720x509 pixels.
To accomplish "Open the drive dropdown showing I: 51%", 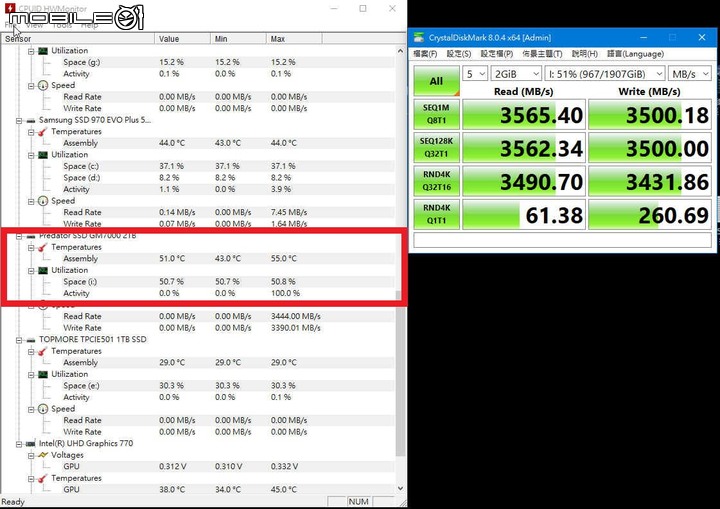I will coord(605,74).
